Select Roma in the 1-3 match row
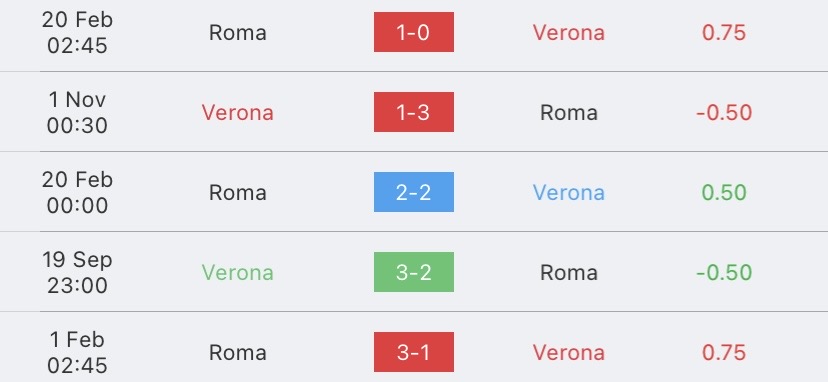This screenshot has height=382, width=828. pos(569,113)
